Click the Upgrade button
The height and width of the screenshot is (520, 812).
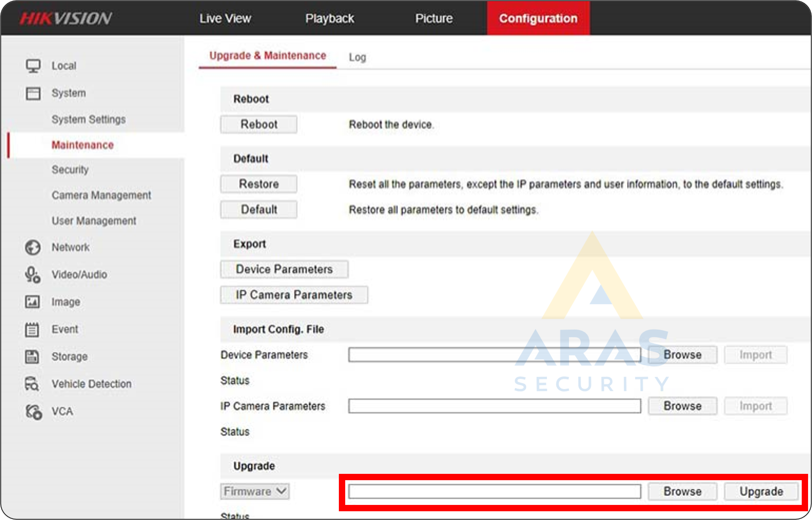[x=761, y=492]
